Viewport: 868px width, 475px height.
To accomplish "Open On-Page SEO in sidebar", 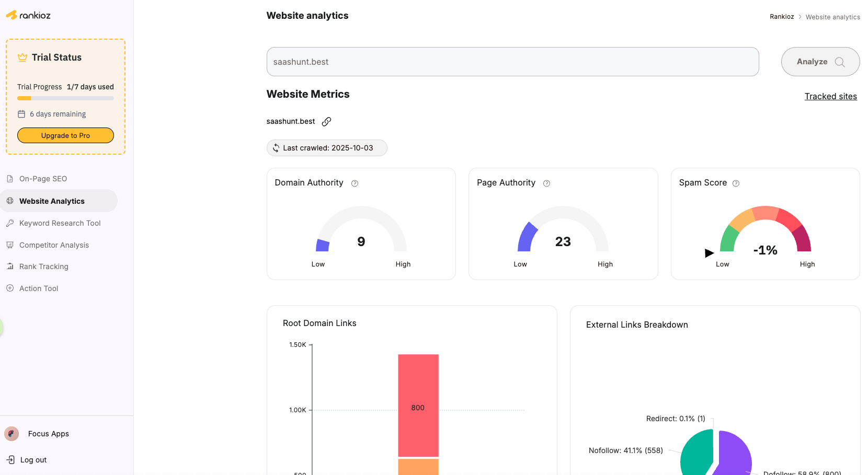I will tap(43, 179).
